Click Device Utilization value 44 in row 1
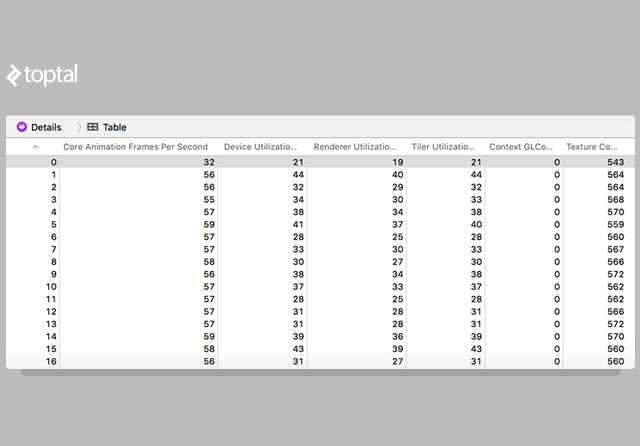The width and height of the screenshot is (640, 446). point(298,175)
